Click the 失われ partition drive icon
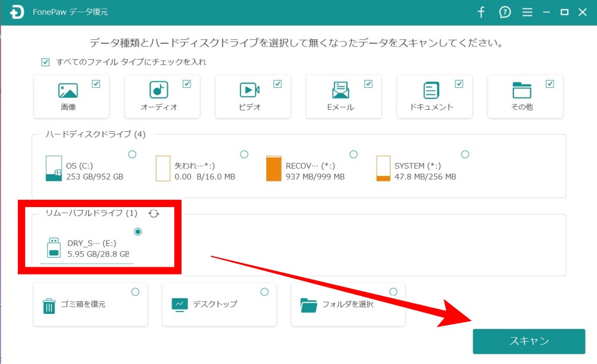Viewport: 597px width, 364px height. 163,168
